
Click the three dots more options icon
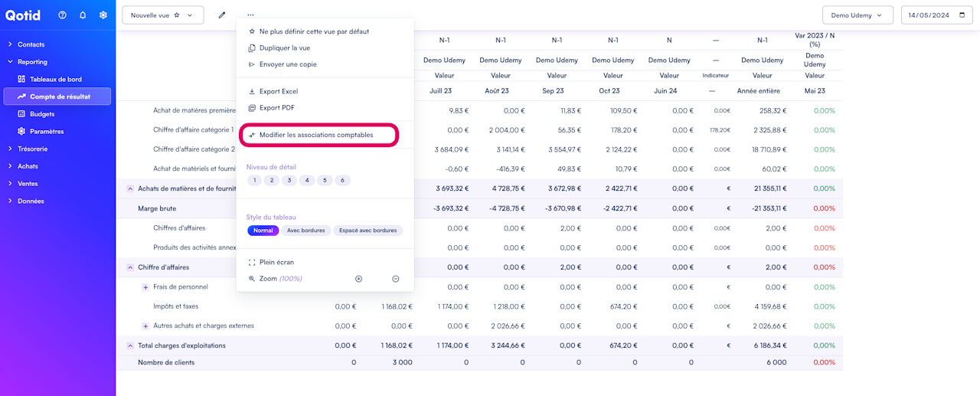tap(250, 15)
